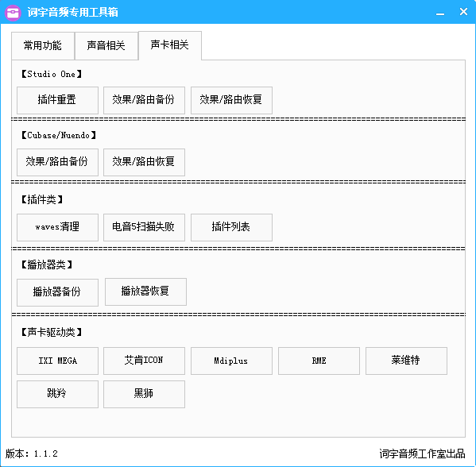Image resolution: width=476 pixels, height=467 pixels.
Task: Close the toolbox window
Action: 463,12
